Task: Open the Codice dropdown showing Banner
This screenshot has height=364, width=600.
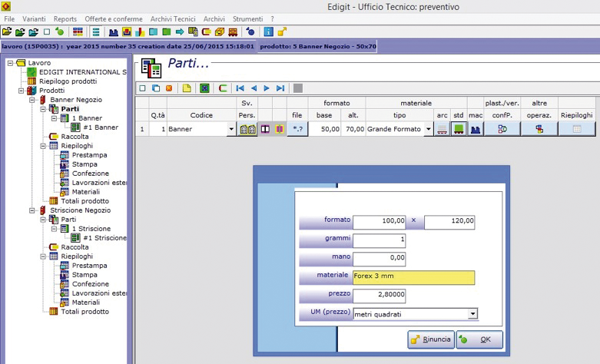Action: (231, 130)
